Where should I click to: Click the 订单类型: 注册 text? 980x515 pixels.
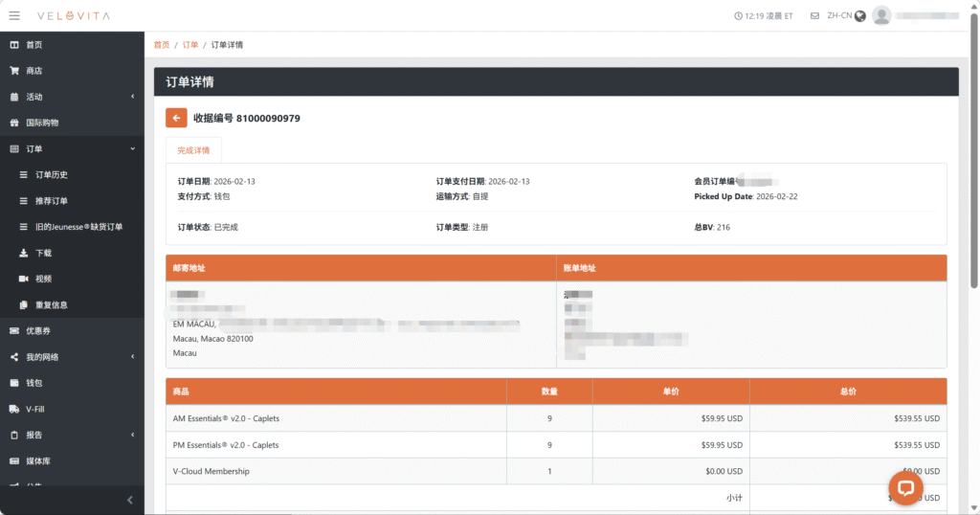[462, 228]
